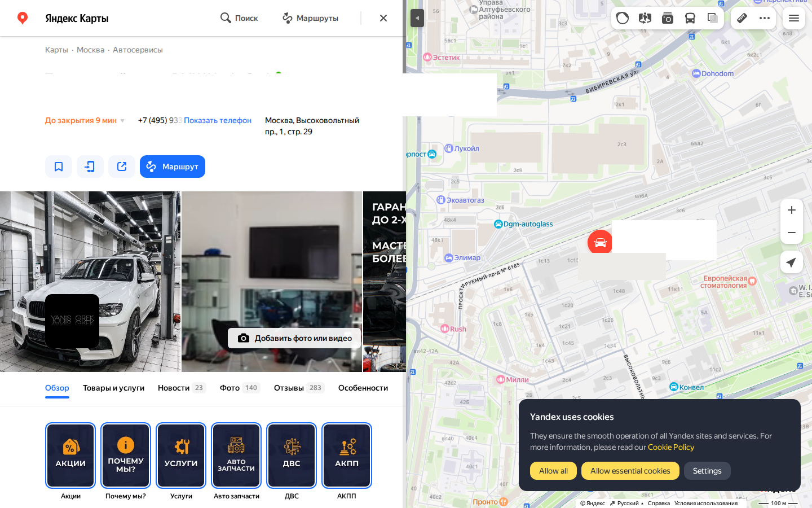Collapse the side panel with arrow toggle
812x508 pixels.
417,18
